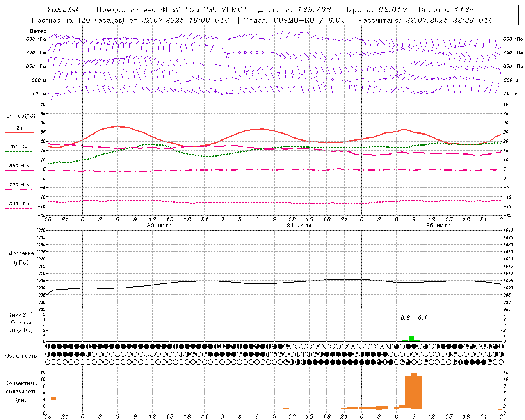Click the 'Предоставлено ФГБУ "ЗапСиб УГМС"' provider text

[171, 9]
